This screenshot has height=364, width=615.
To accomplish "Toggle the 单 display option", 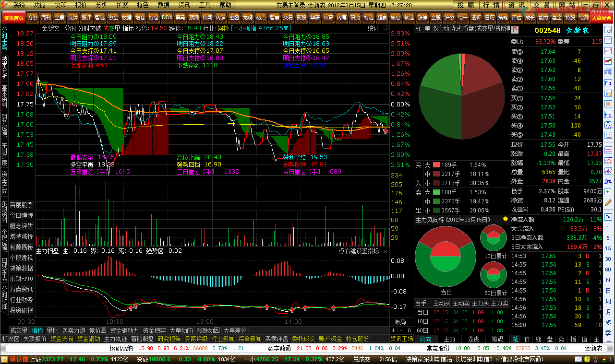I will point(427,28).
